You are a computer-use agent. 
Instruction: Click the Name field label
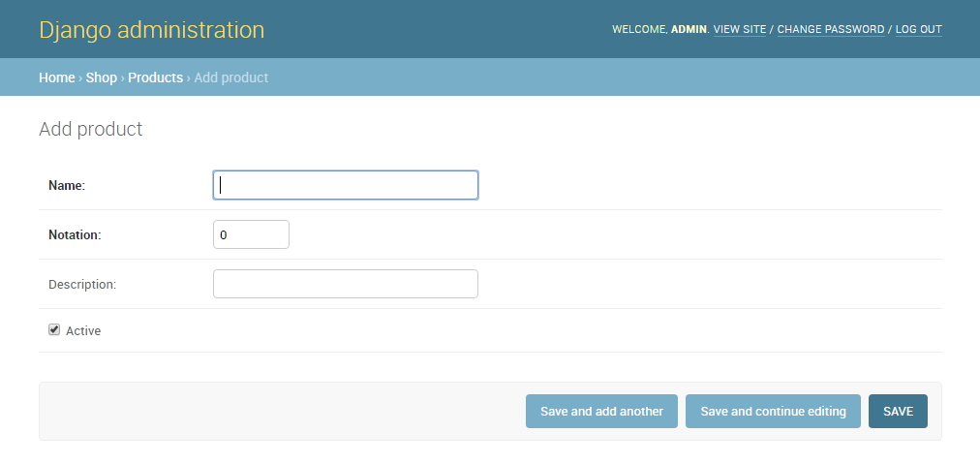[x=67, y=185]
